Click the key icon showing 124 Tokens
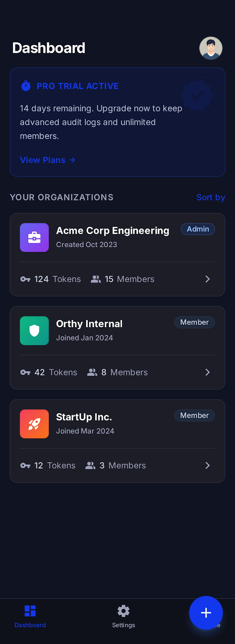Screen dimensions: 235x644 (25, 279)
